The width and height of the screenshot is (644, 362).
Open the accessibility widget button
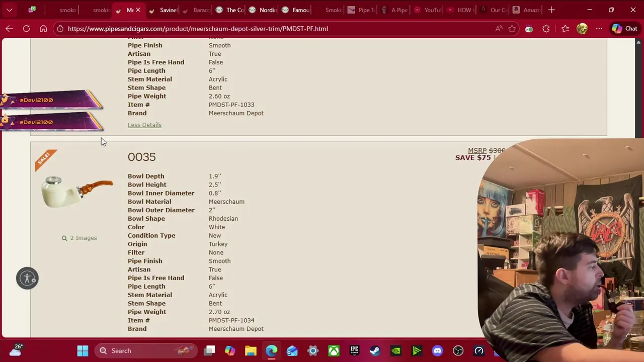(x=27, y=278)
